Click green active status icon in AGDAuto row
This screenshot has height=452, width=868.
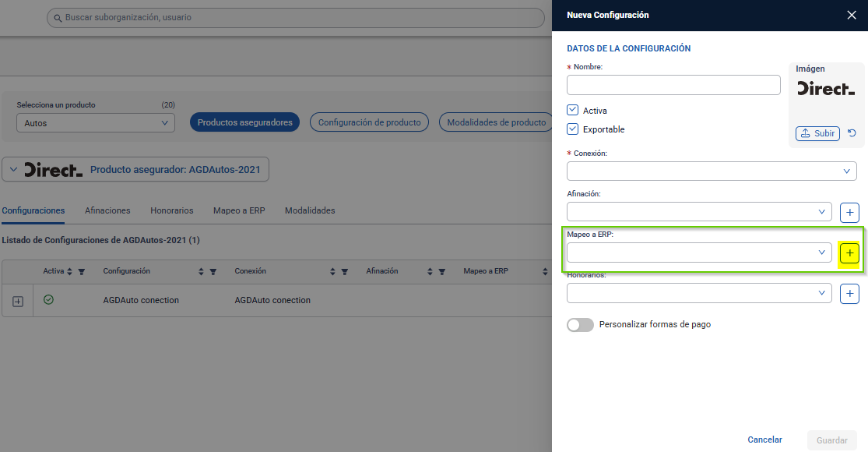49,300
